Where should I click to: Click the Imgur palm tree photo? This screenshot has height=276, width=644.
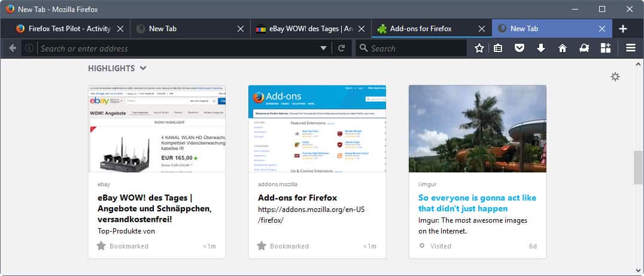[x=477, y=129]
